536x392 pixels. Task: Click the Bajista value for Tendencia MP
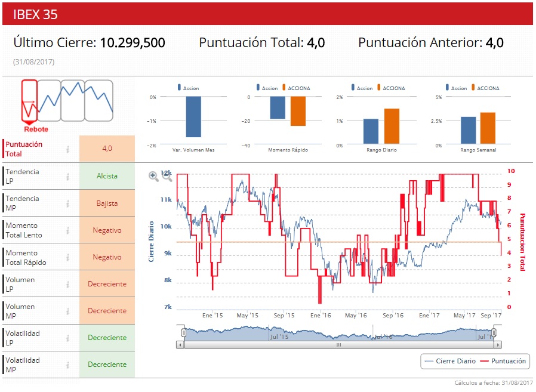pyautogui.click(x=107, y=203)
